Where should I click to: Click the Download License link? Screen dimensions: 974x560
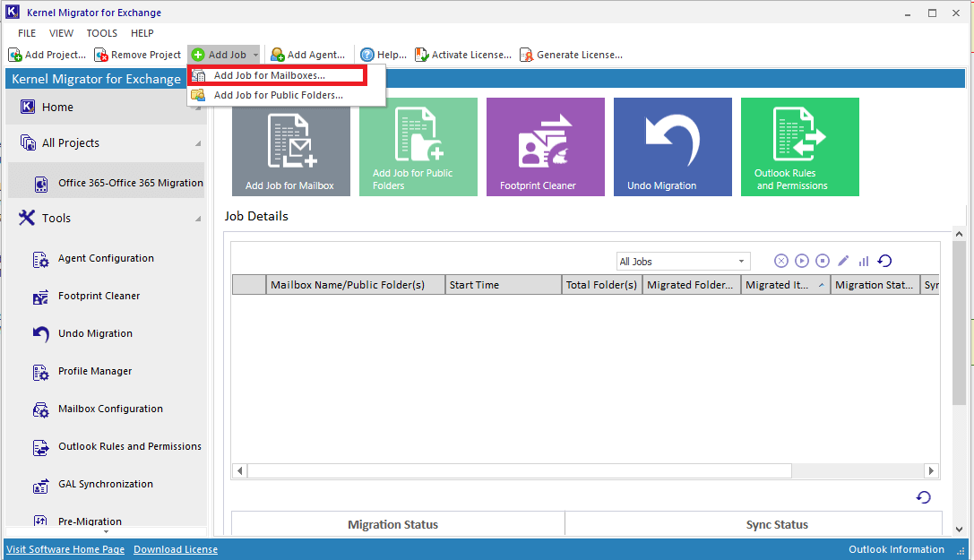click(176, 549)
